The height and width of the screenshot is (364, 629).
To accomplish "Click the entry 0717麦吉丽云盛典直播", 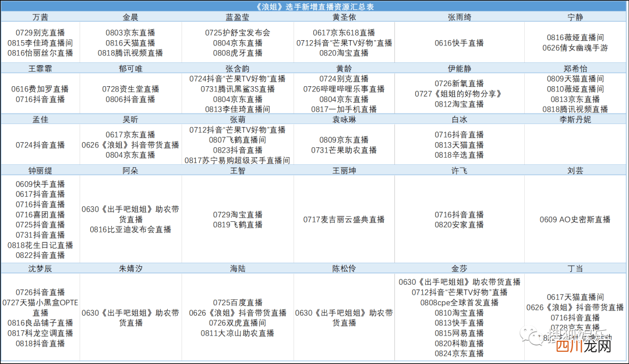I will click(344, 220).
